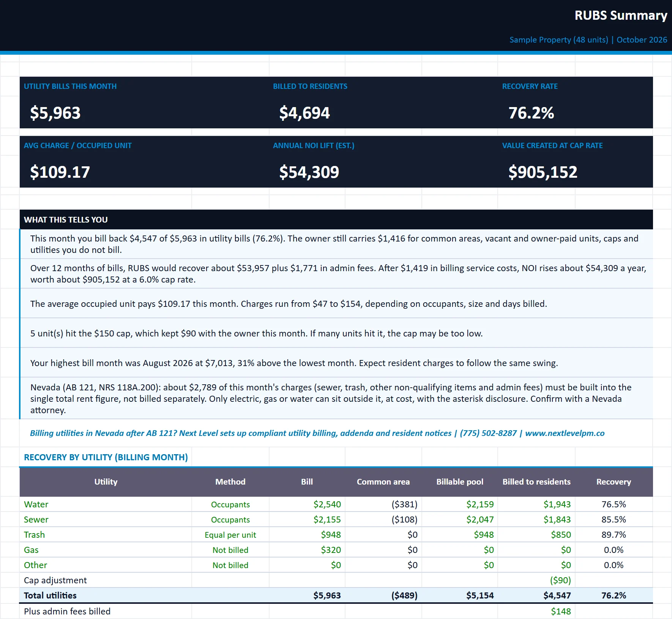Select the Other utility row label
Image resolution: width=672 pixels, height=619 pixels.
(35, 565)
